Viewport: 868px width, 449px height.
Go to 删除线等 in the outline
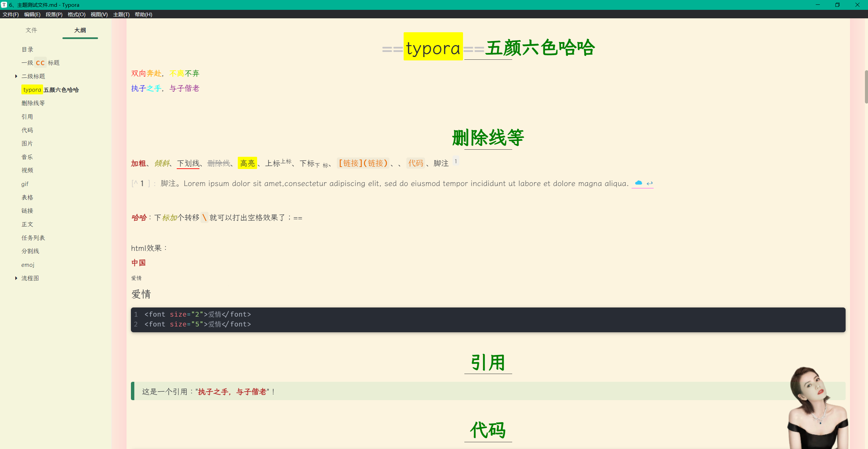click(x=33, y=103)
